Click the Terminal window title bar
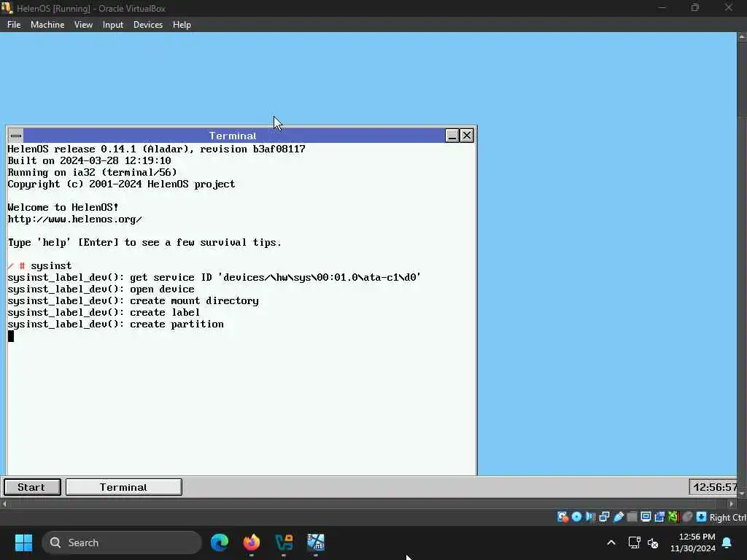The height and width of the screenshot is (560, 747). (x=233, y=136)
